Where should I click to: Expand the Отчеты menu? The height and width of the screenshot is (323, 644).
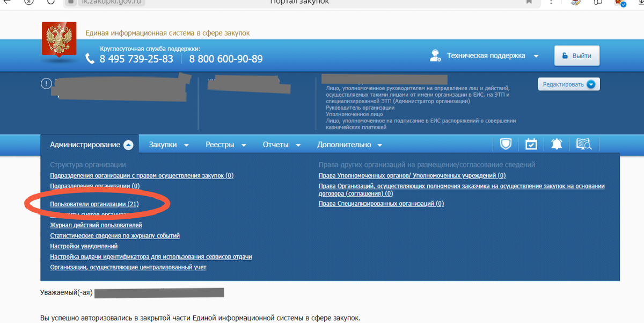coord(282,145)
